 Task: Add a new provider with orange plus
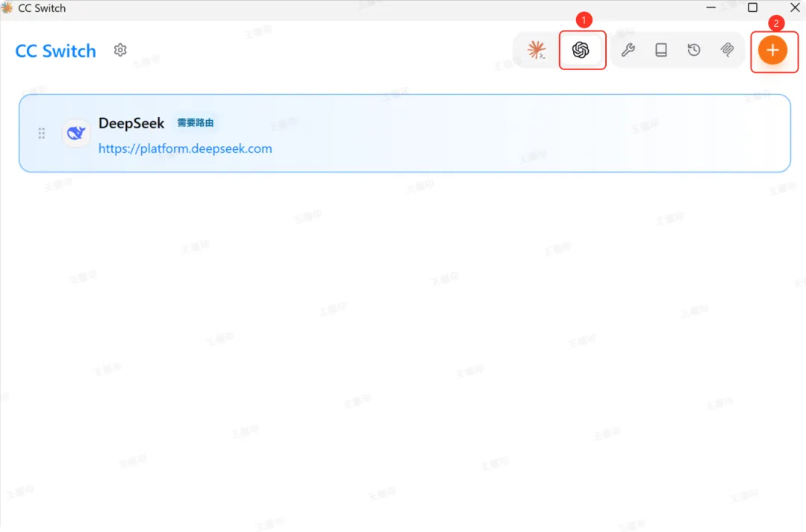[x=772, y=50]
